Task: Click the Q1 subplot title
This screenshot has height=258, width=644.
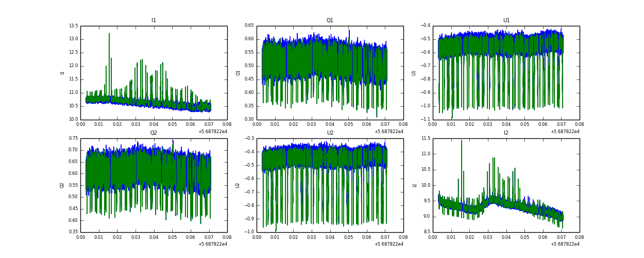Action: coord(330,21)
